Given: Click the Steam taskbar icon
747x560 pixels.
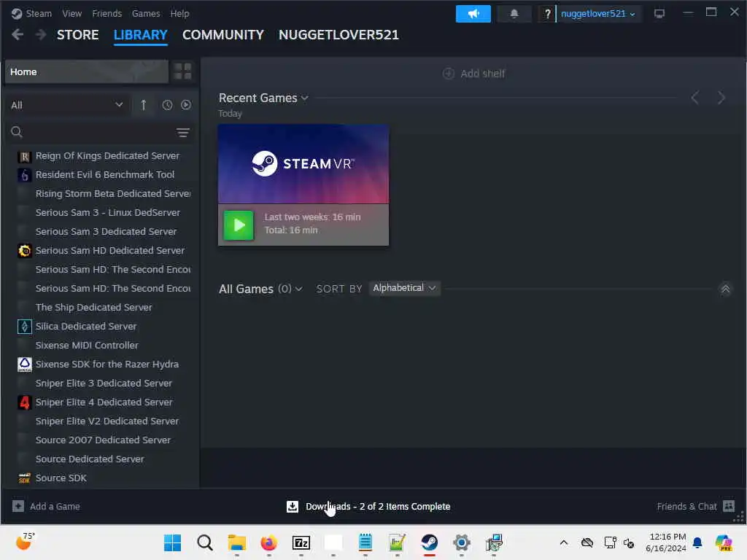Looking at the screenshot, I should click(429, 542).
